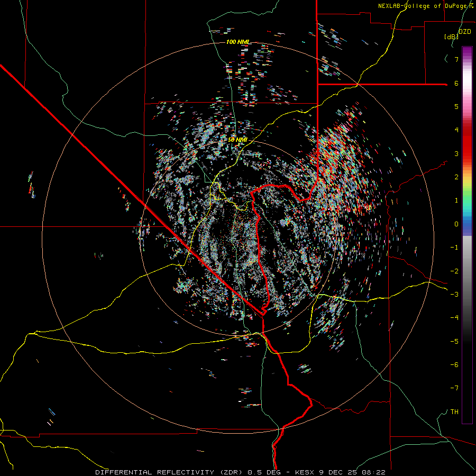
Task: Click the color scale value -3
Action: pyautogui.click(x=454, y=295)
